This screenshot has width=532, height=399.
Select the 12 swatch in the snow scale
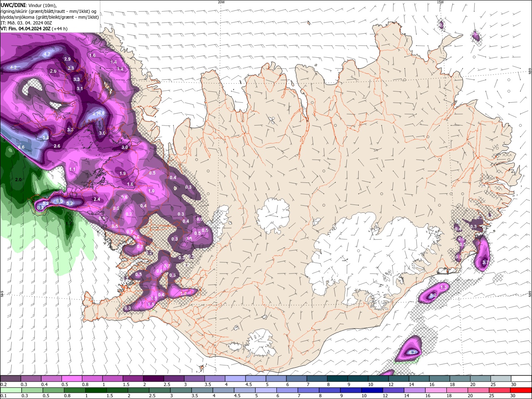[x=398, y=379]
